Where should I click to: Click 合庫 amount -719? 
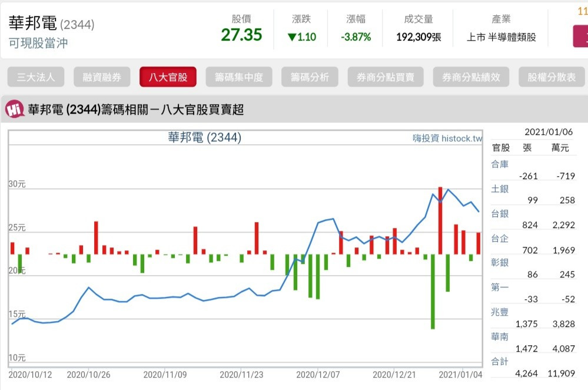click(566, 176)
